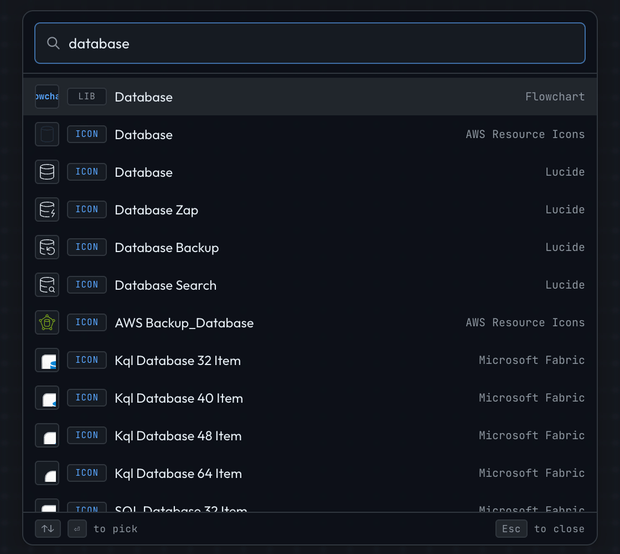Click "to close" hint text

[559, 529]
